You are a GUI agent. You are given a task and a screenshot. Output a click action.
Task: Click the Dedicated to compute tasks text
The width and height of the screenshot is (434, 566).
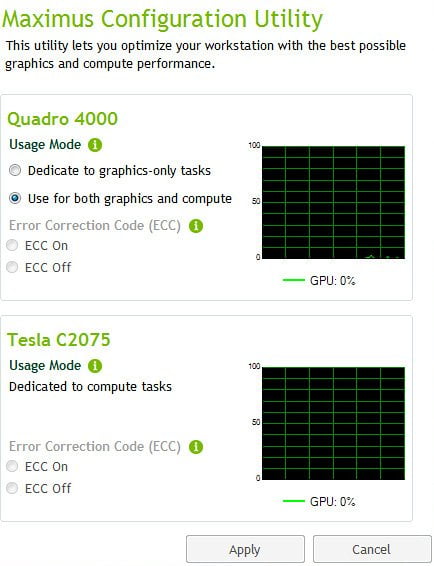90,387
